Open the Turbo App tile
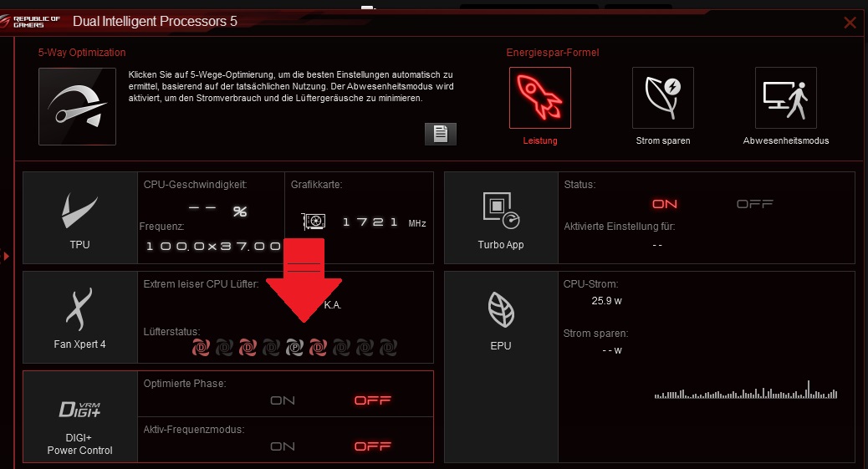The image size is (868, 469). click(x=501, y=217)
